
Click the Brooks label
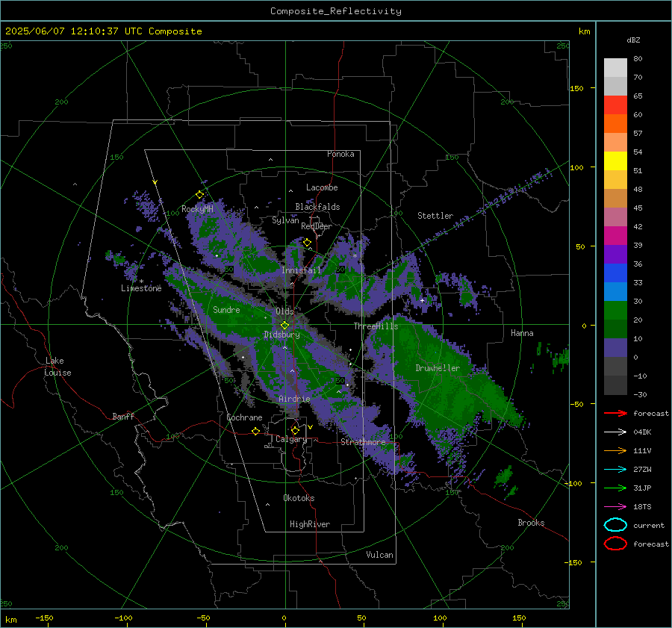(x=531, y=523)
